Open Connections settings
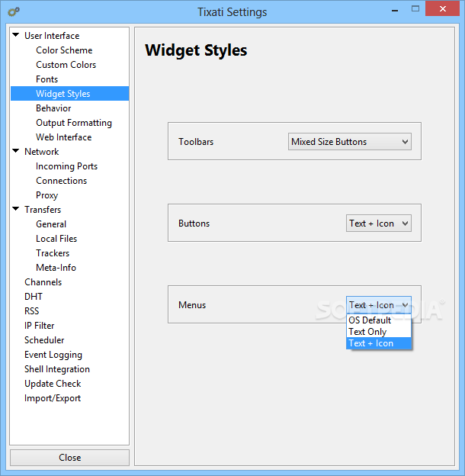 [x=61, y=181]
